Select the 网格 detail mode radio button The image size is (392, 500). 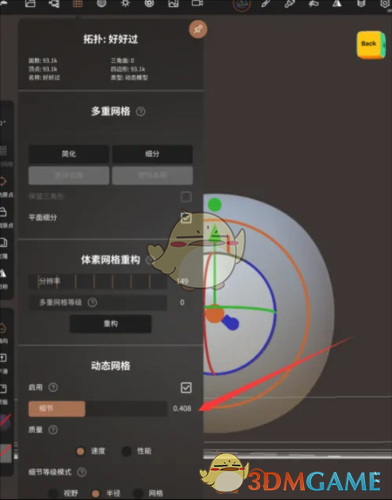(138, 493)
